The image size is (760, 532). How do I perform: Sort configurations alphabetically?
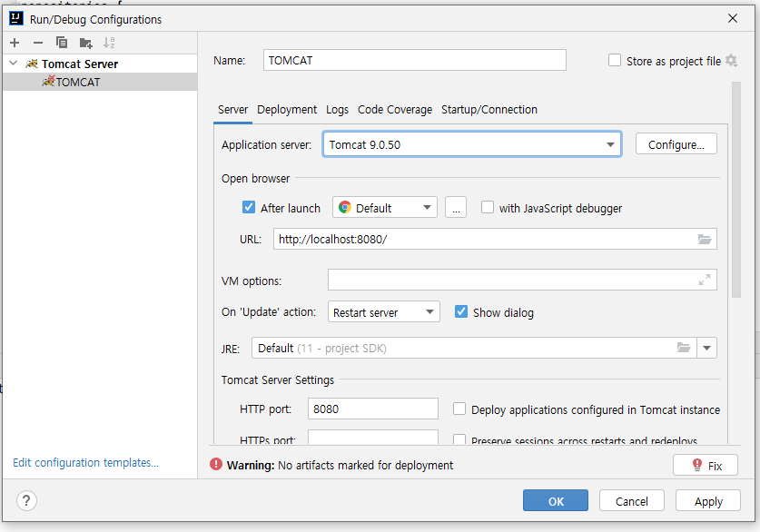click(x=109, y=43)
